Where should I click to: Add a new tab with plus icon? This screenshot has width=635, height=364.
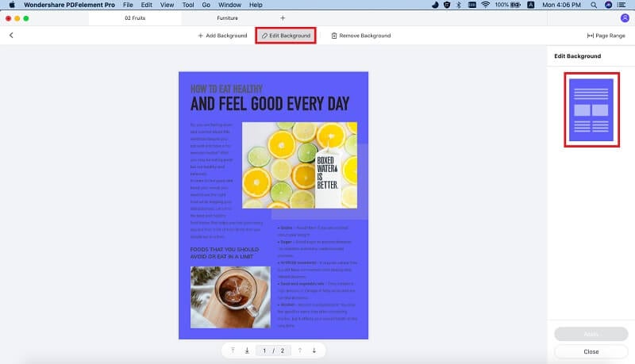click(x=283, y=18)
